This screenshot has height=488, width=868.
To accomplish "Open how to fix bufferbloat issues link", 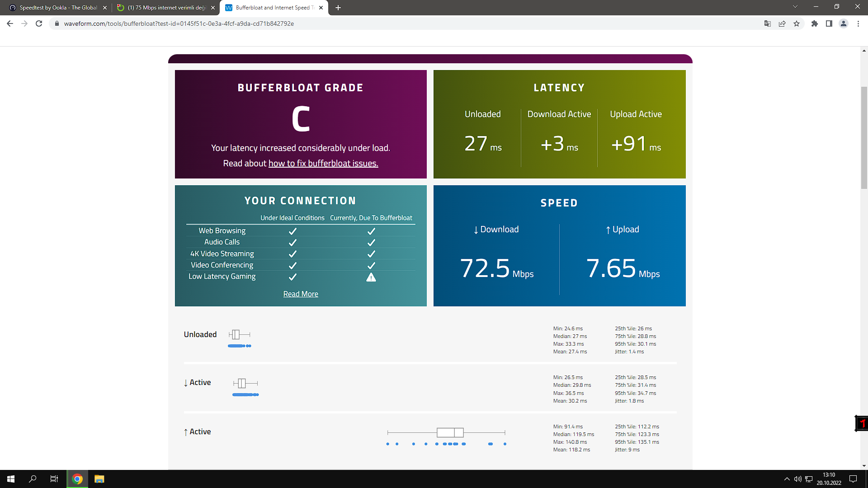I will tap(323, 164).
